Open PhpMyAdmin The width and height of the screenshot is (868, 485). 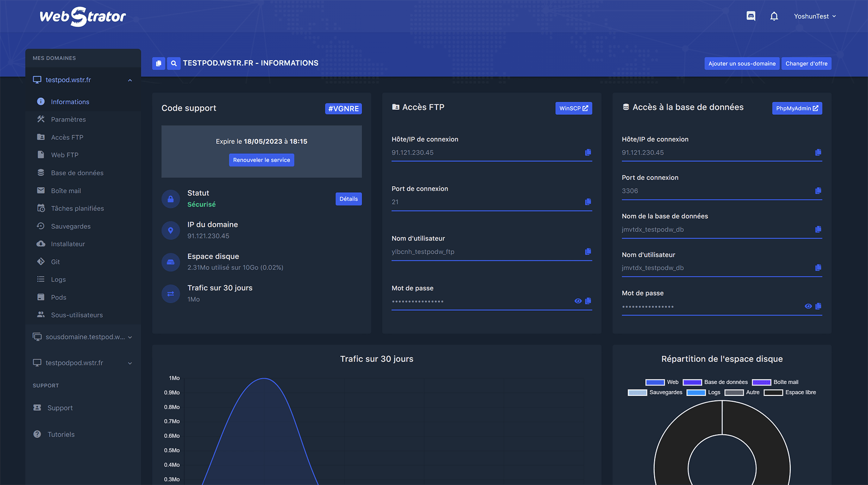(797, 108)
